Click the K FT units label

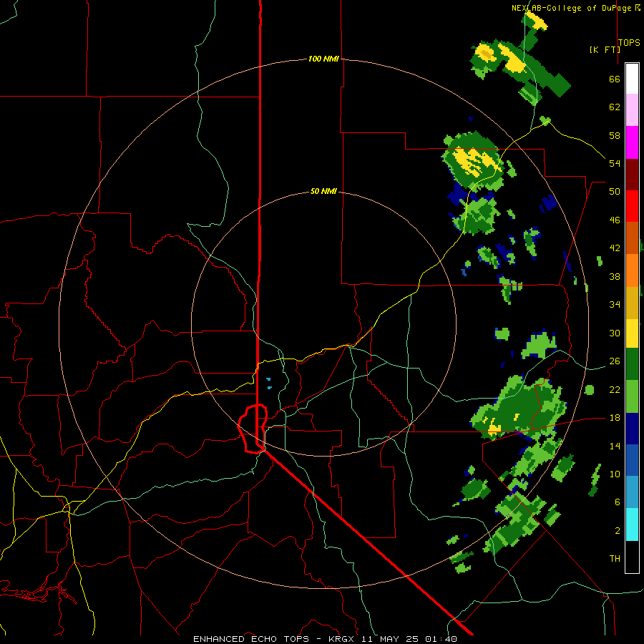tap(605, 49)
